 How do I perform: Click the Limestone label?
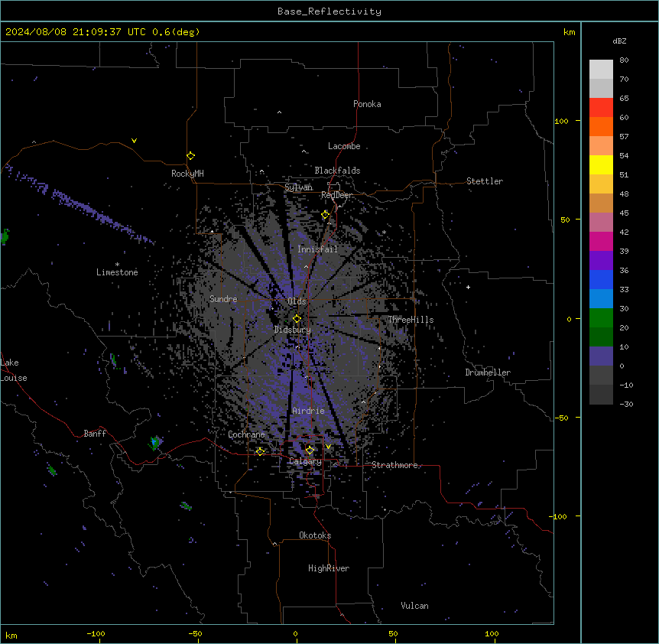[117, 272]
